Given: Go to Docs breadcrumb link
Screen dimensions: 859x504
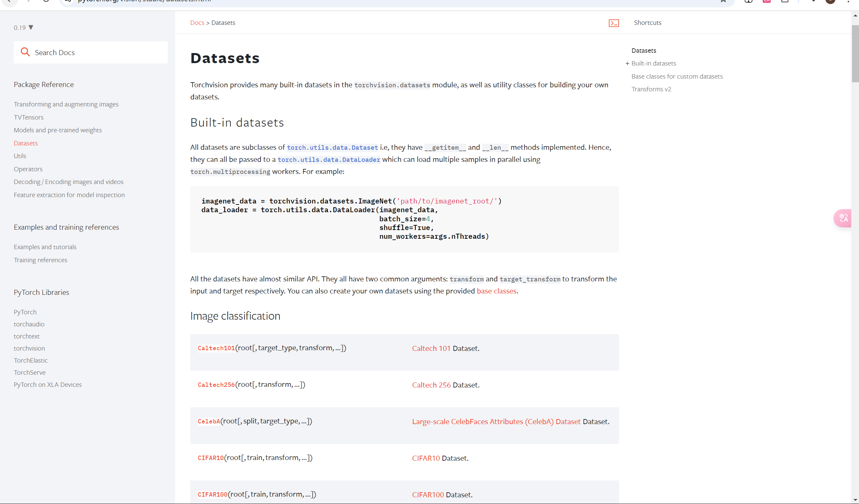Looking at the screenshot, I should (x=197, y=23).
